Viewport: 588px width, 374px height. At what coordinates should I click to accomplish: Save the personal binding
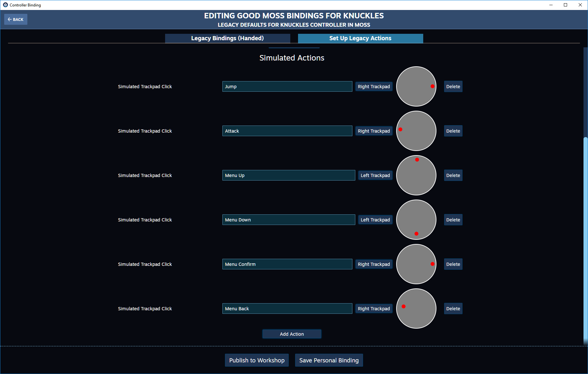(329, 360)
